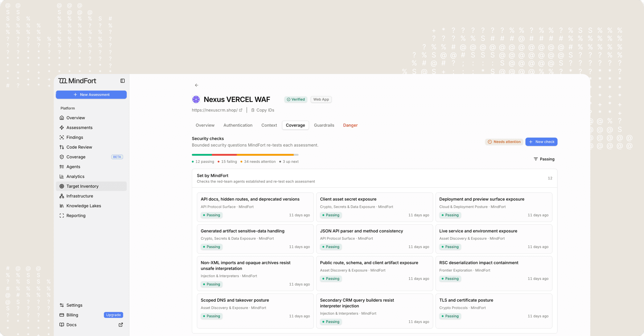Click the Target Inventory target icon
The image size is (644, 336).
[x=62, y=186]
